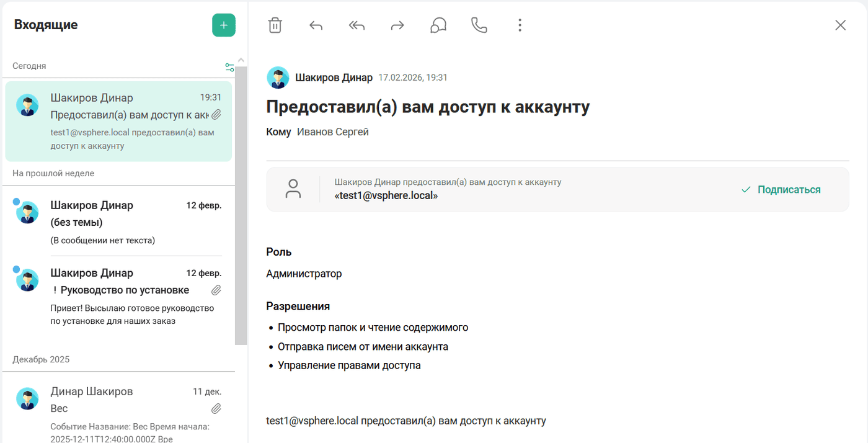
Task: Click the unread dot on Руководство по установке message
Action: point(16,269)
